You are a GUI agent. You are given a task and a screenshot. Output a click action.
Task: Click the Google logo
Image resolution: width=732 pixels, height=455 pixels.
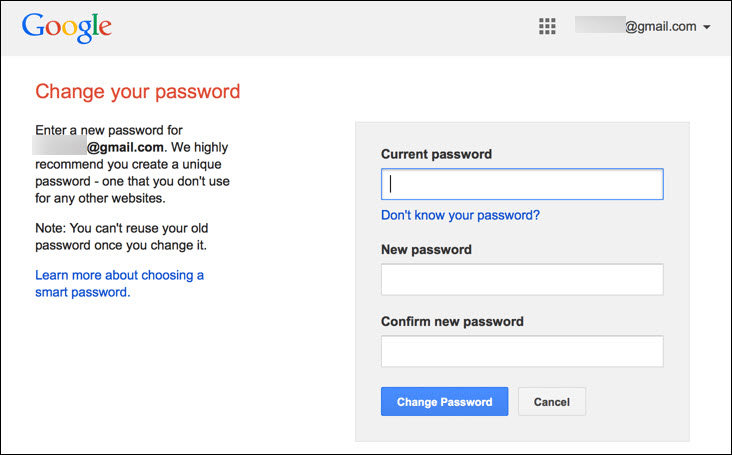pos(67,28)
